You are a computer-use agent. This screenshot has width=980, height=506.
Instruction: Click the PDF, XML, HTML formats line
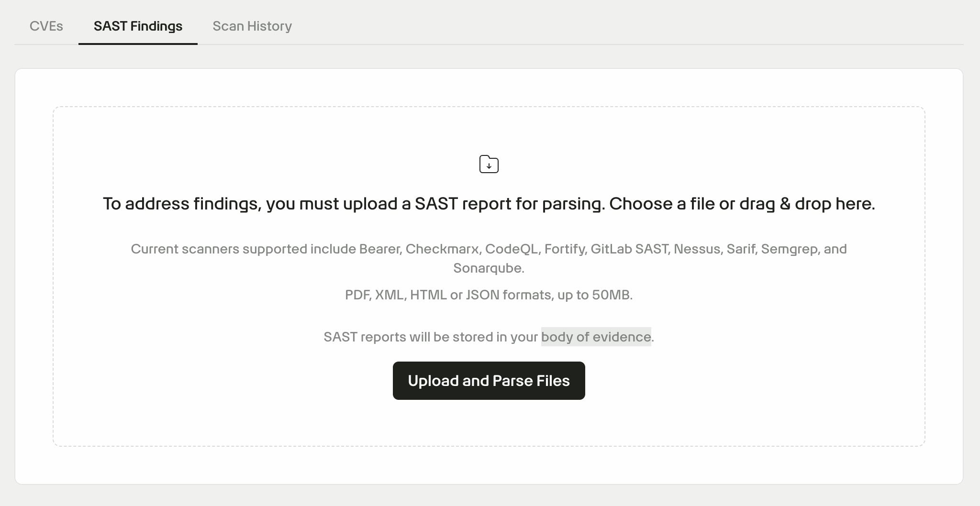pyautogui.click(x=489, y=295)
